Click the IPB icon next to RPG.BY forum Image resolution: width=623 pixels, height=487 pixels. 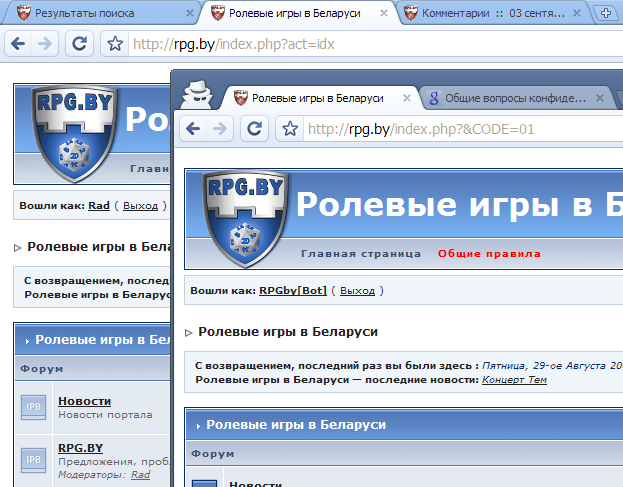(33, 460)
